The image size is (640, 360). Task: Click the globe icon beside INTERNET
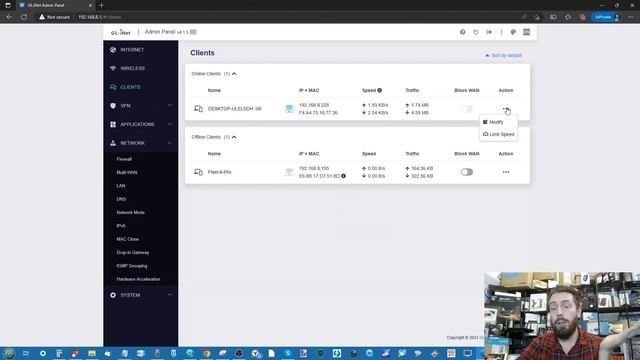tap(113, 50)
